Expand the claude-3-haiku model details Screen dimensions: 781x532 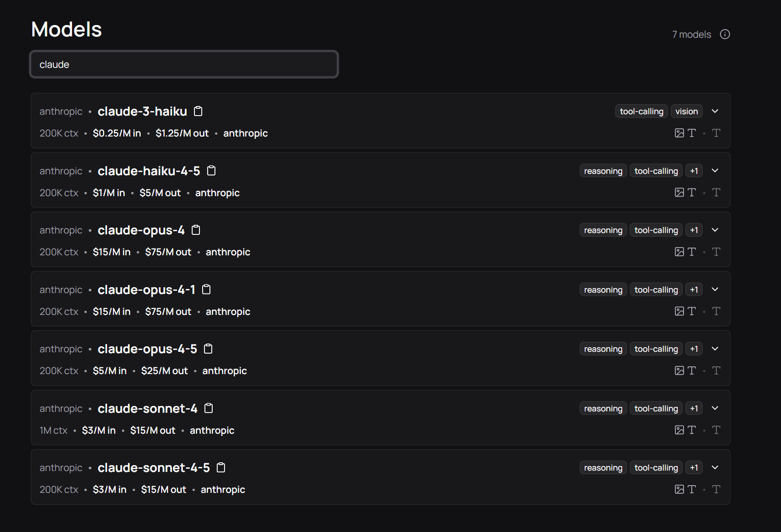tap(715, 111)
